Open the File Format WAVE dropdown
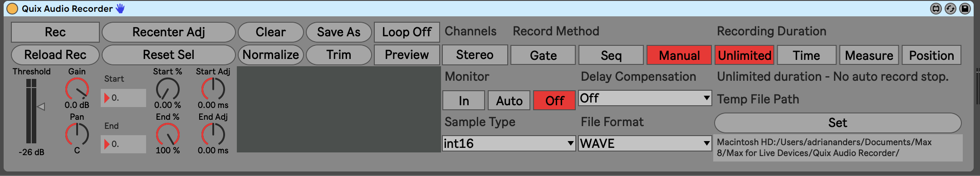The height and width of the screenshot is (176, 980). click(x=645, y=143)
